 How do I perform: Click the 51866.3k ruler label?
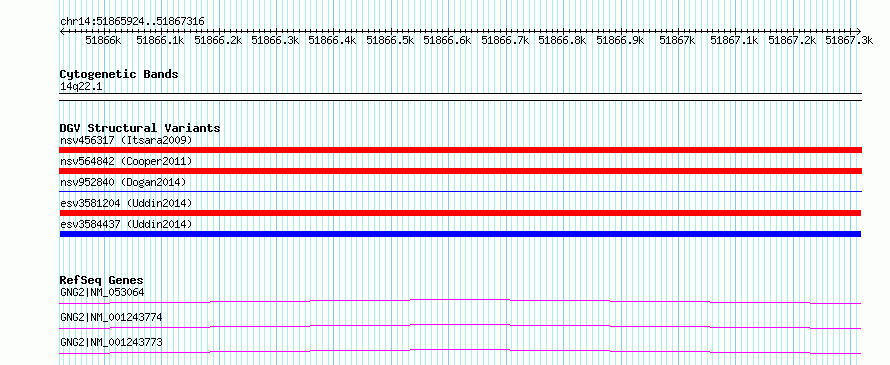pyautogui.click(x=275, y=40)
